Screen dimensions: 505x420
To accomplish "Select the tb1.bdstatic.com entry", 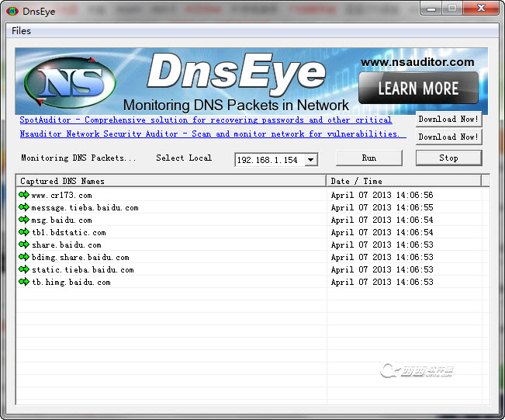I will (69, 232).
